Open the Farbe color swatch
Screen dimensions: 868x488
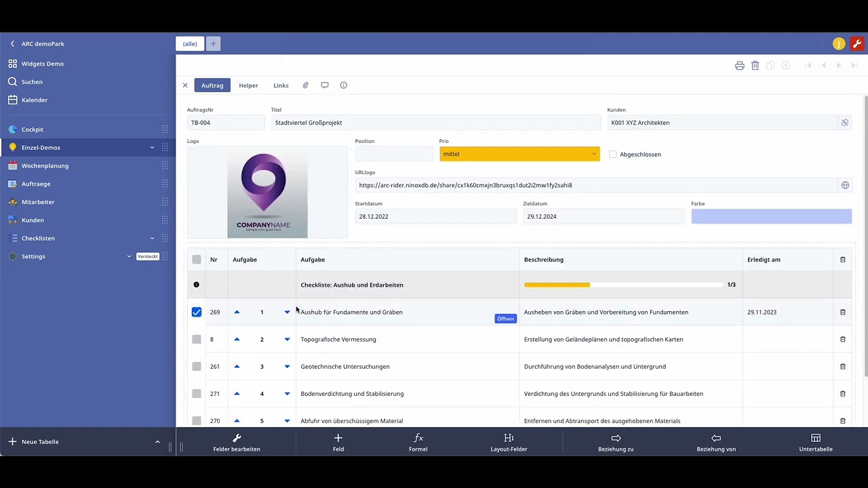click(771, 216)
